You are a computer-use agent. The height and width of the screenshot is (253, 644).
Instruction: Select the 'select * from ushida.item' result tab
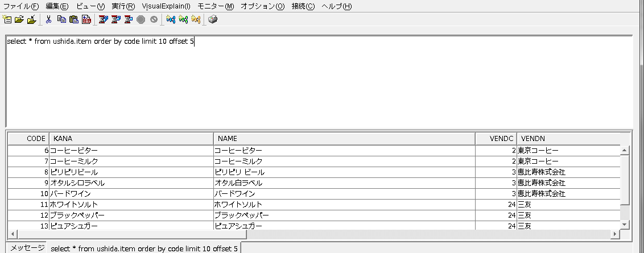tap(144, 248)
